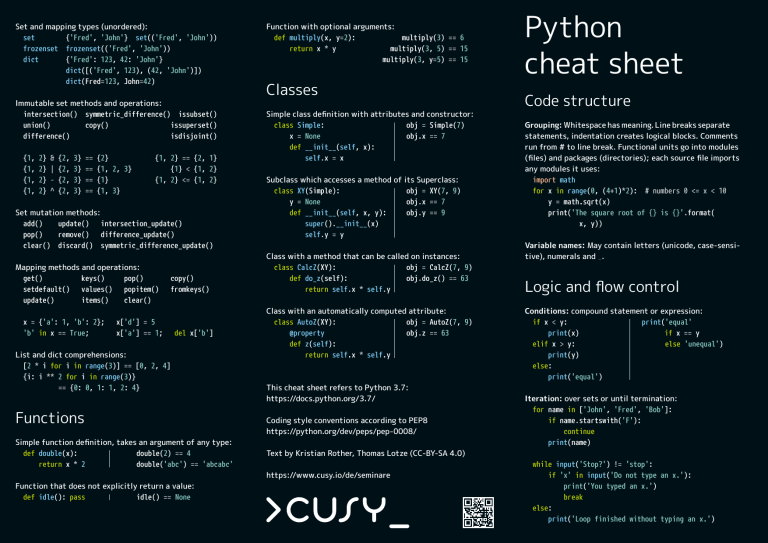Click the "y = math.sqrt(x)" line
The image size is (768, 543).
pos(578,202)
